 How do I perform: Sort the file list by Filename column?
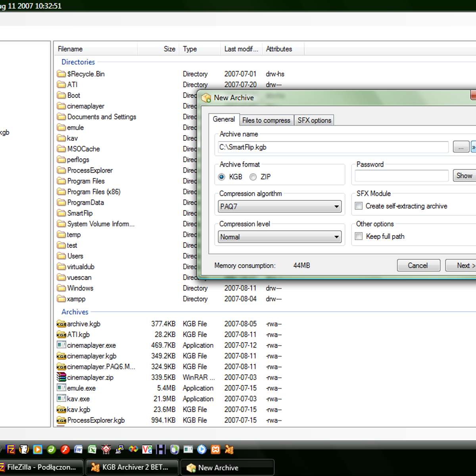[96, 49]
